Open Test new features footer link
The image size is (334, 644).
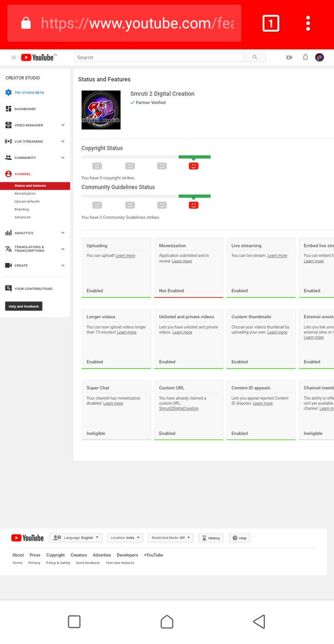[x=120, y=563]
